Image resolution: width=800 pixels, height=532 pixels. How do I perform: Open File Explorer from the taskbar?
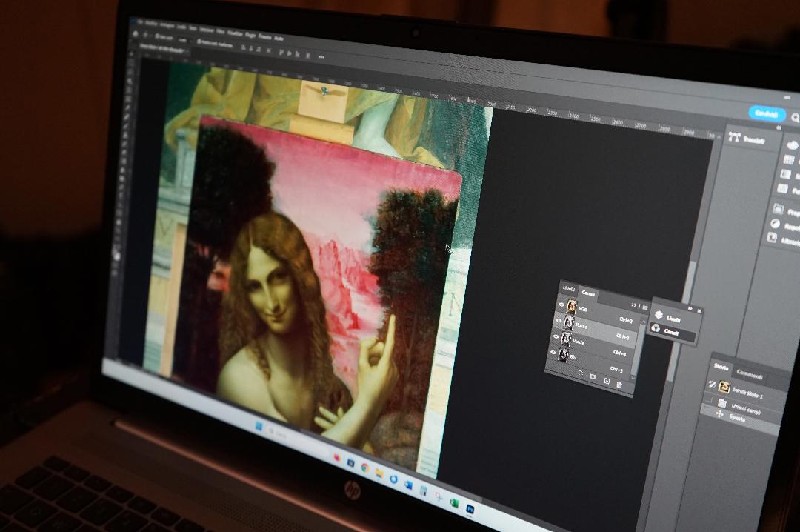click(x=379, y=473)
